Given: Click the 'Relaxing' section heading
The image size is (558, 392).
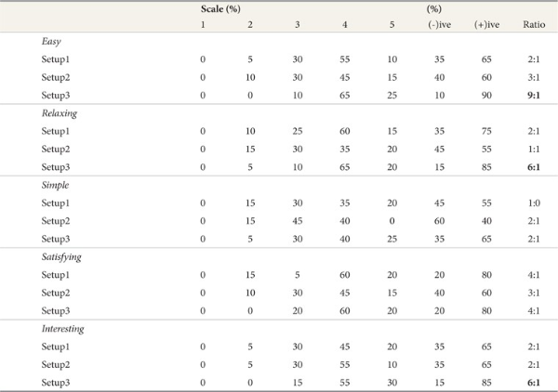Looking at the screenshot, I should coord(59,112).
